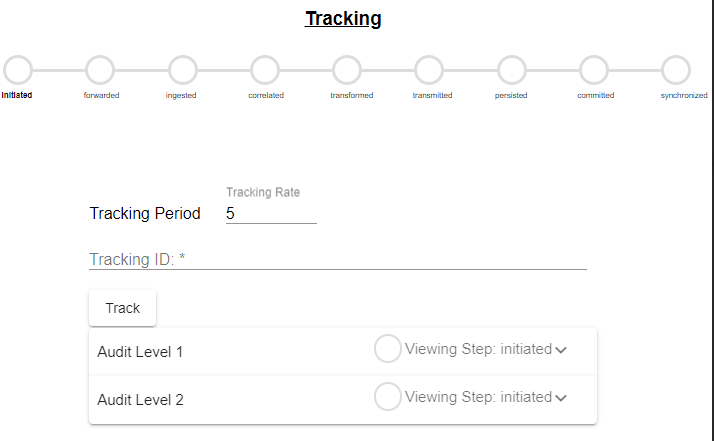Image resolution: width=714 pixels, height=441 pixels.
Task: Click the initiated step circle
Action: click(x=18, y=70)
